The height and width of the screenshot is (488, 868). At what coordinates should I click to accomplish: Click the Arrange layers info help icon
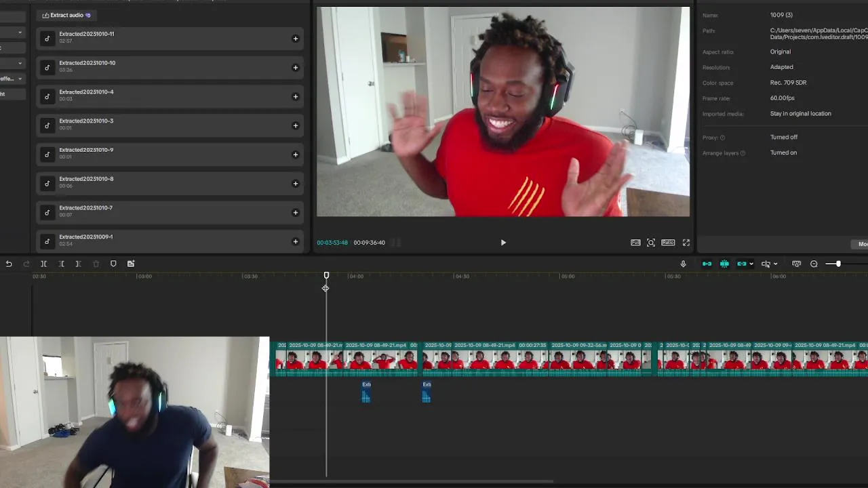tap(743, 153)
